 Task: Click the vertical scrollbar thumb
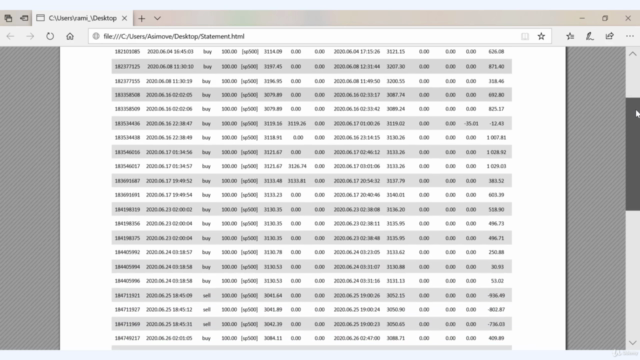tap(633, 154)
